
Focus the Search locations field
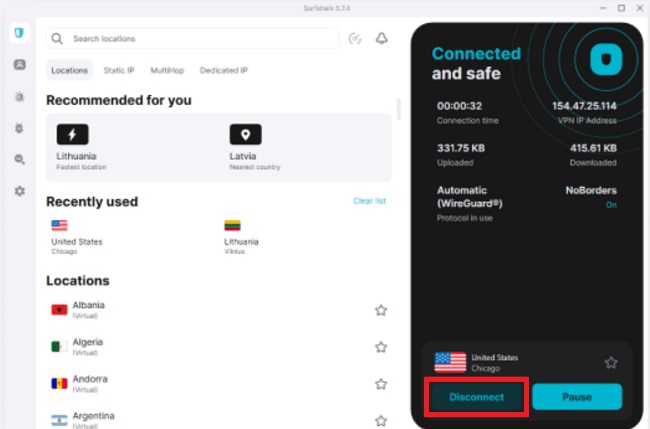click(x=193, y=39)
